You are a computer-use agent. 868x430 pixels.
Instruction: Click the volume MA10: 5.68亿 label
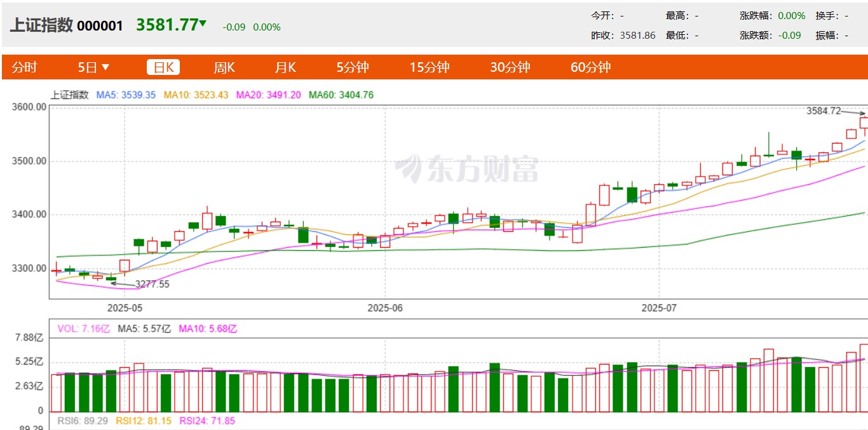208,329
